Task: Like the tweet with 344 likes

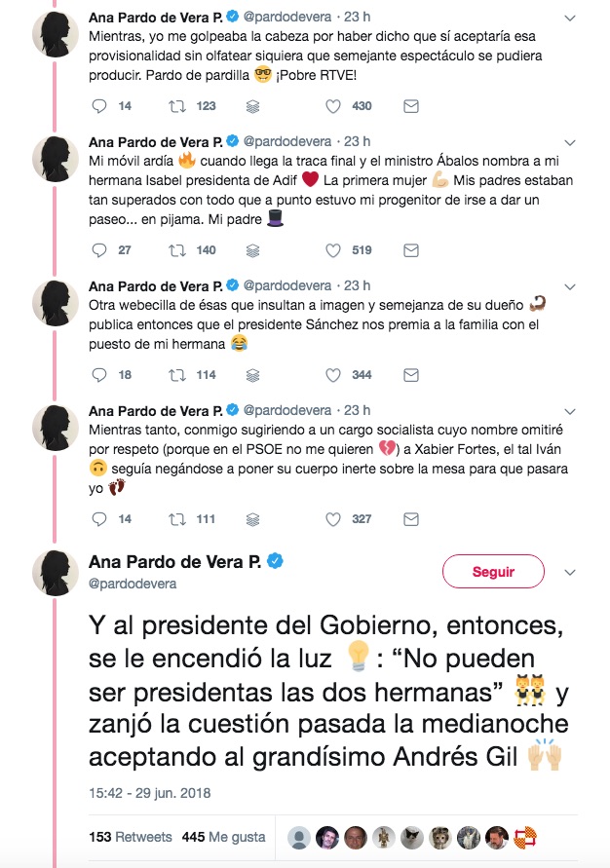Action: (x=333, y=375)
